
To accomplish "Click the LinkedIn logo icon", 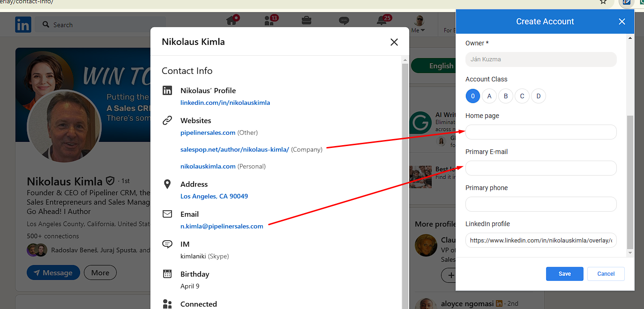I will (x=23, y=24).
